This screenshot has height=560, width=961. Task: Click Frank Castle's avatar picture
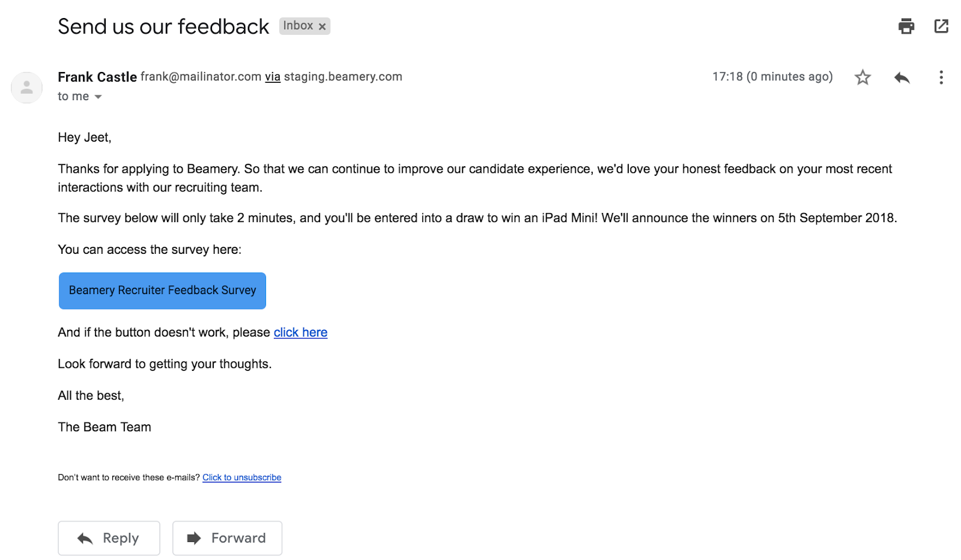(x=26, y=88)
